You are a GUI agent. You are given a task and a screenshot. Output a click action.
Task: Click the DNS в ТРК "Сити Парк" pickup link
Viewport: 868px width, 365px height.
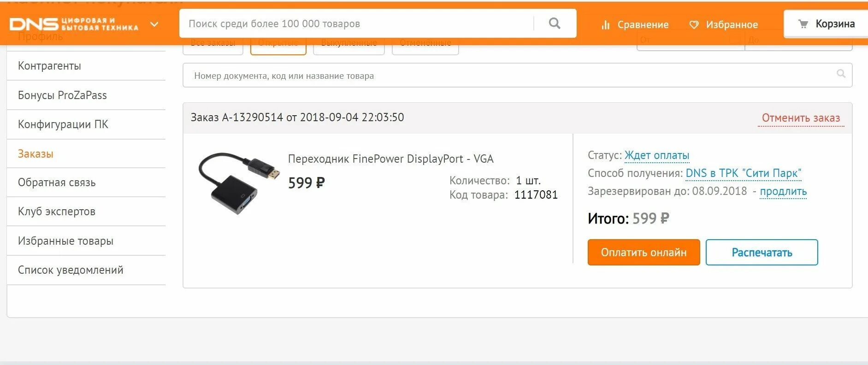744,173
